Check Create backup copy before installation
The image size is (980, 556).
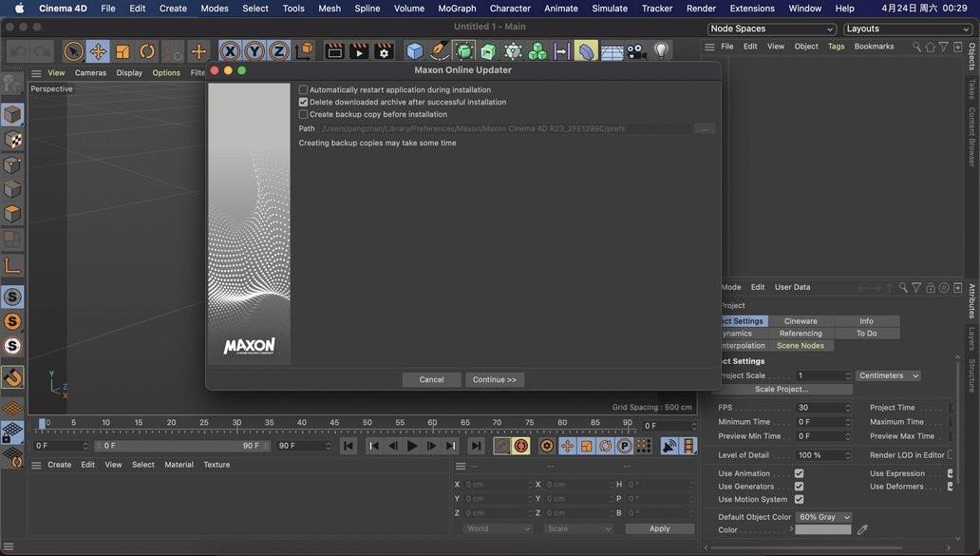pos(304,115)
